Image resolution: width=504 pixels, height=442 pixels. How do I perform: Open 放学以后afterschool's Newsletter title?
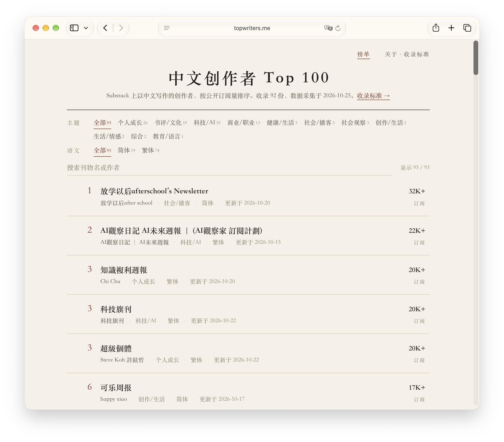coord(154,191)
